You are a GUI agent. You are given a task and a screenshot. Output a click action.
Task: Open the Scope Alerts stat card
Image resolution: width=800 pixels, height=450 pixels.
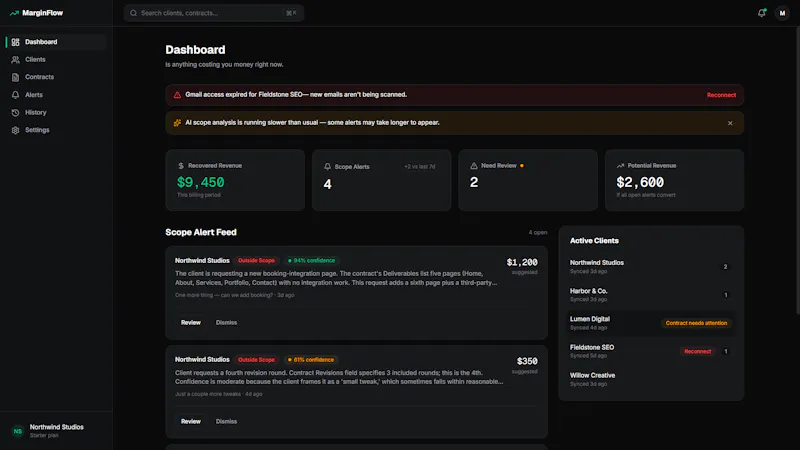point(382,180)
